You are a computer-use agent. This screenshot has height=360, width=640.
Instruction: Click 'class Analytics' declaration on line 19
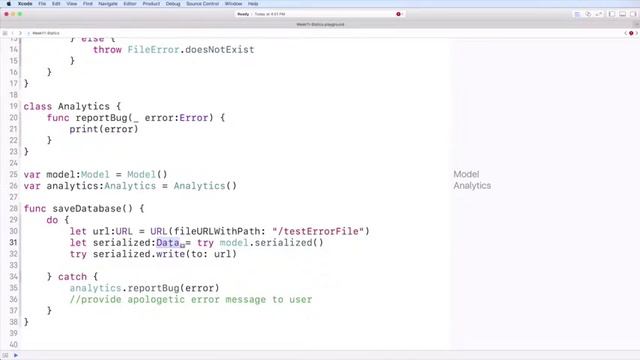pyautogui.click(x=67, y=107)
